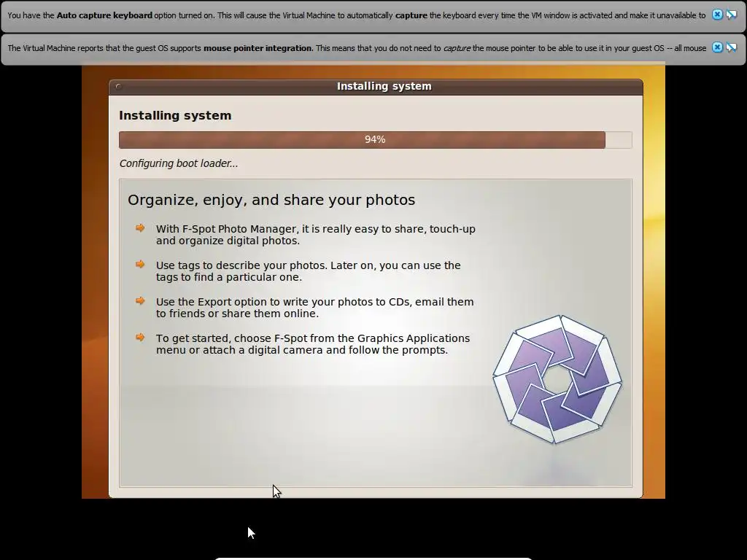The height and width of the screenshot is (560, 747).
Task: Click don't-show-again icon on mouse pointer integration message
Action: pos(731,47)
